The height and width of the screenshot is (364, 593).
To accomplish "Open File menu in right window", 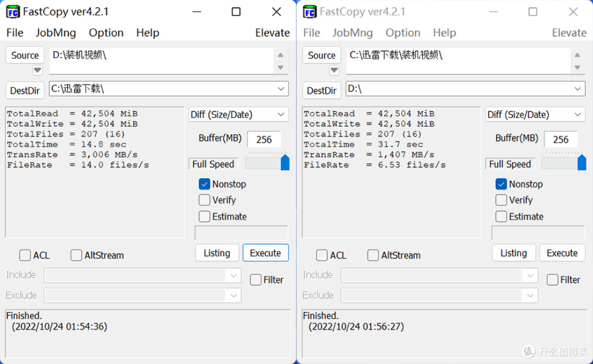I will 312,33.
